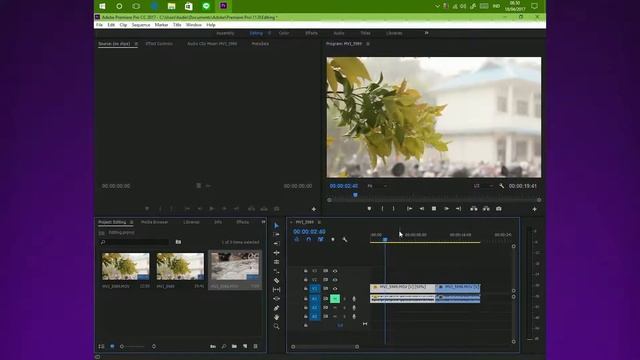Select the Hand tool

click(276, 317)
